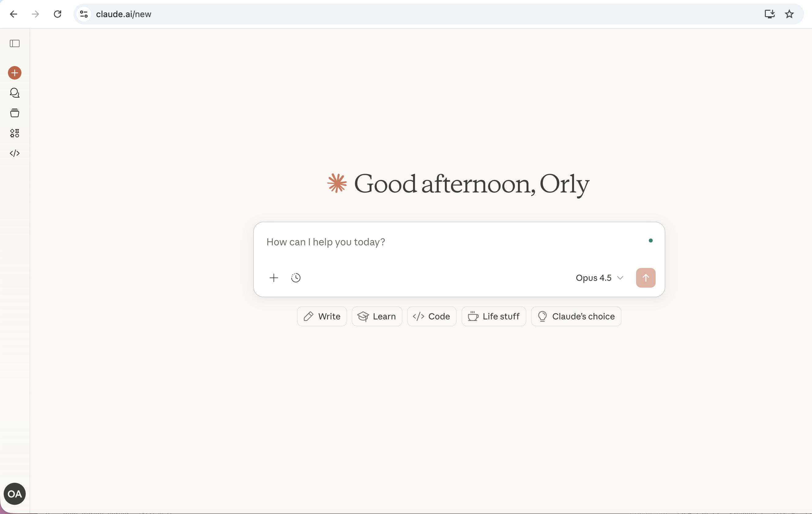Open the Artifacts icon in sidebar
The height and width of the screenshot is (514, 812).
[x=14, y=133]
